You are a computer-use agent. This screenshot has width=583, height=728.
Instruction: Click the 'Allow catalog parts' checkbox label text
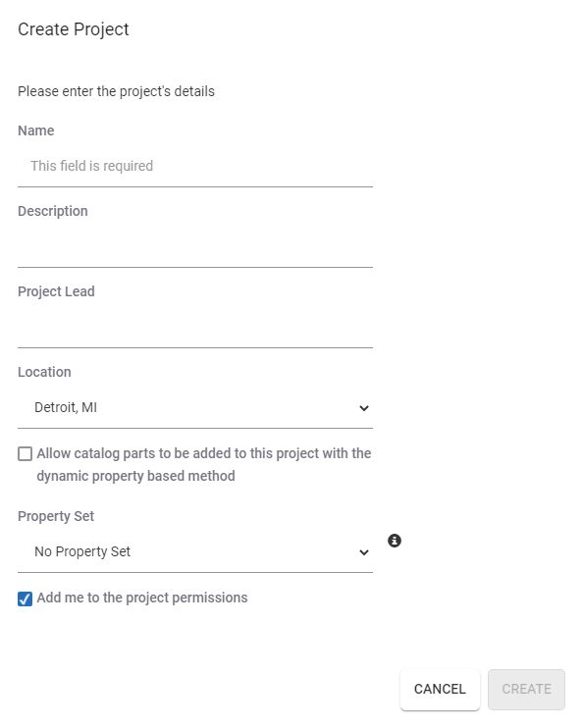[204, 464]
